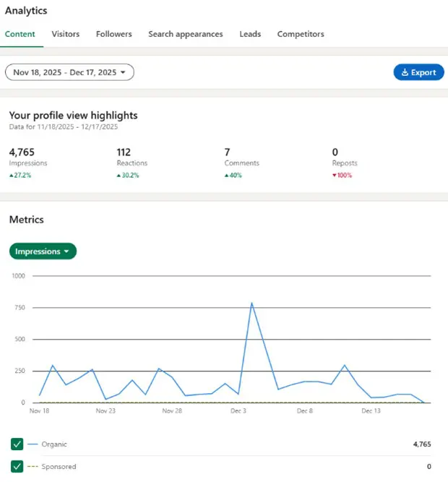Click the chart peak near Dec 3

click(x=251, y=304)
